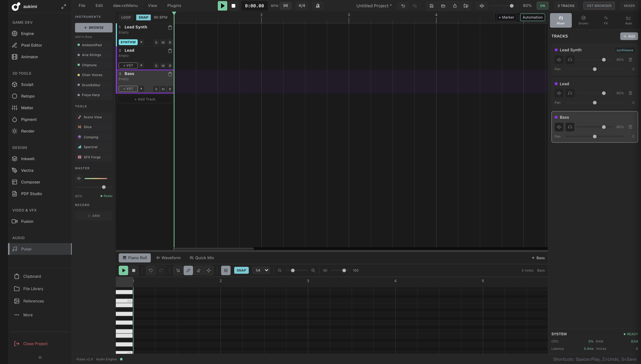Select the move tool in the piano roll
Viewport: 641px width, 364px height.
point(209,270)
